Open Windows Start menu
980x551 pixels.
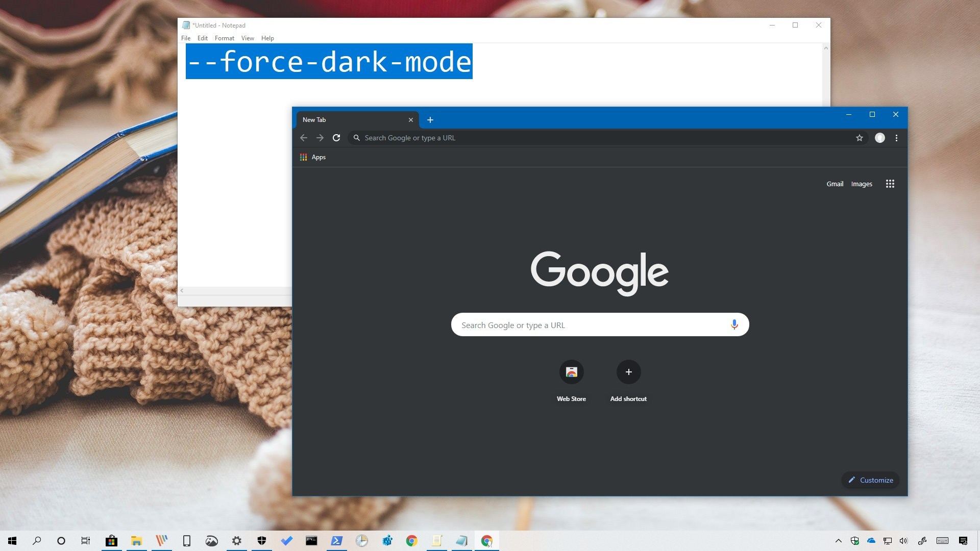point(12,541)
